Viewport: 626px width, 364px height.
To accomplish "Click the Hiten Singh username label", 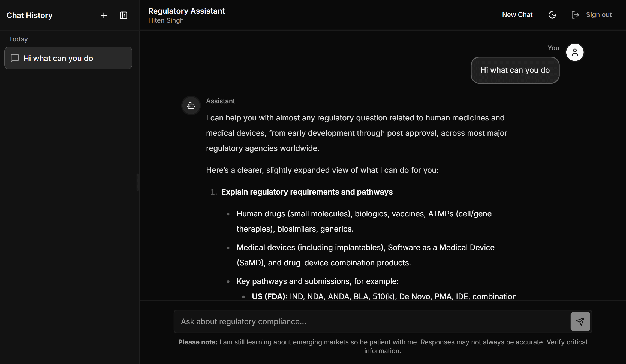I will [166, 20].
